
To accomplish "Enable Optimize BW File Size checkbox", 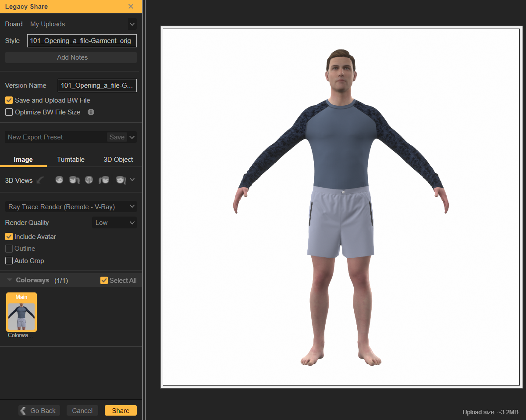I will pos(9,112).
